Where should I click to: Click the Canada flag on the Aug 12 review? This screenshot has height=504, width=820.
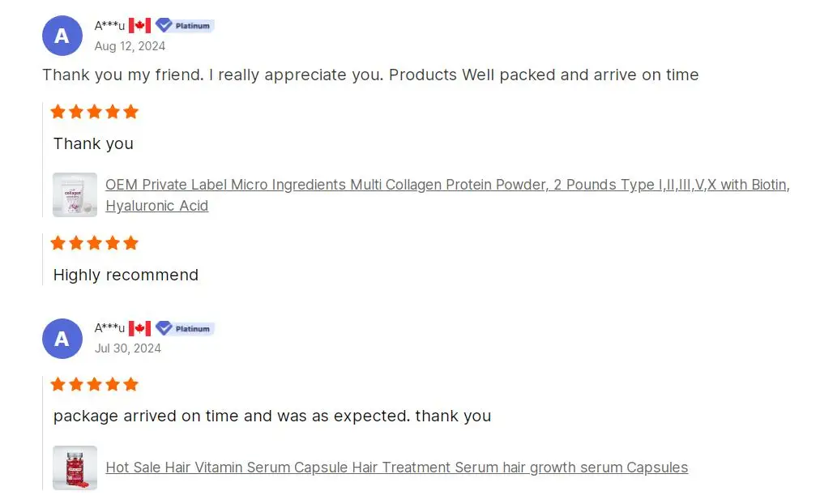point(139,26)
